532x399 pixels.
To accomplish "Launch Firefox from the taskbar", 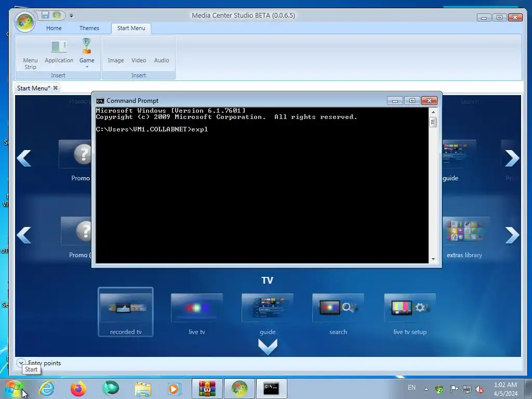I will (x=78, y=389).
